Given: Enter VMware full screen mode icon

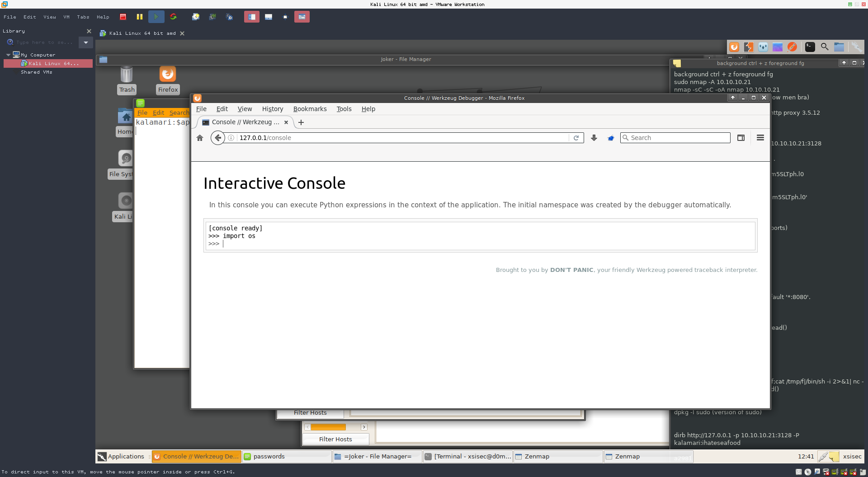Looking at the screenshot, I should pos(285,17).
